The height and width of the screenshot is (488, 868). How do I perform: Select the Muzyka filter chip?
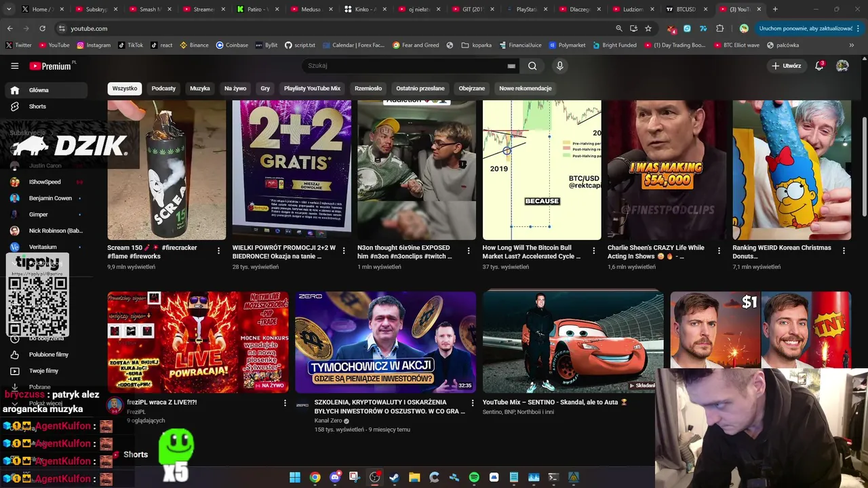(199, 88)
